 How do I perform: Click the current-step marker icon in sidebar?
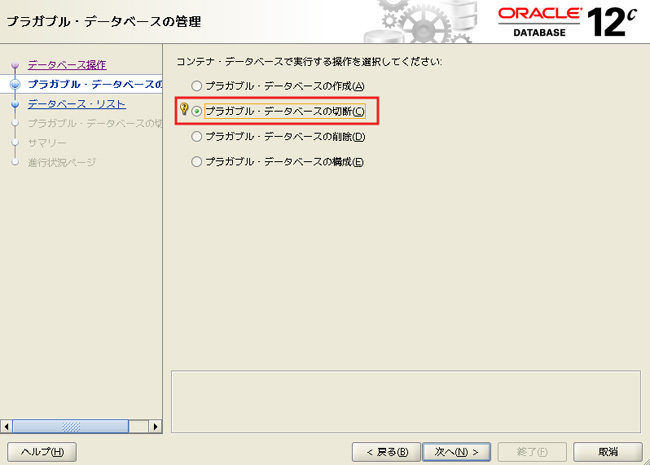point(14,84)
